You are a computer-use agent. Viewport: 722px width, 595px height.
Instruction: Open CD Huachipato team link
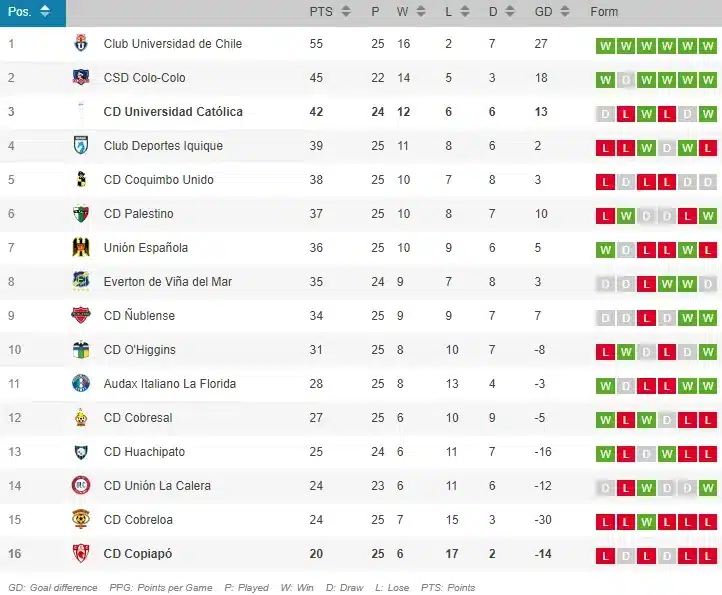(146, 452)
